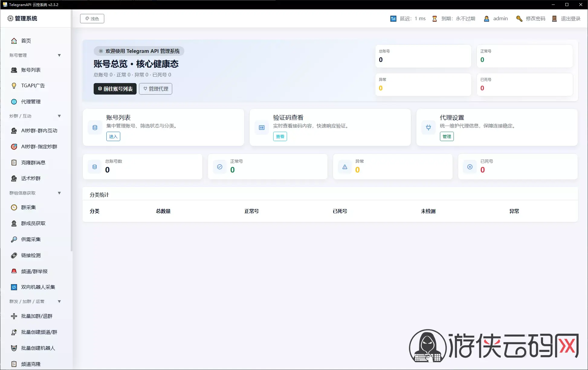588x370 pixels.
Task: Click the plug icon in 代理设置 card
Action: point(428,127)
